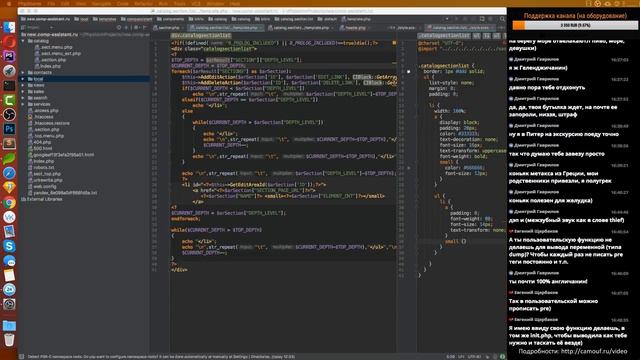Launch Google Chrome from the dock

point(9,202)
